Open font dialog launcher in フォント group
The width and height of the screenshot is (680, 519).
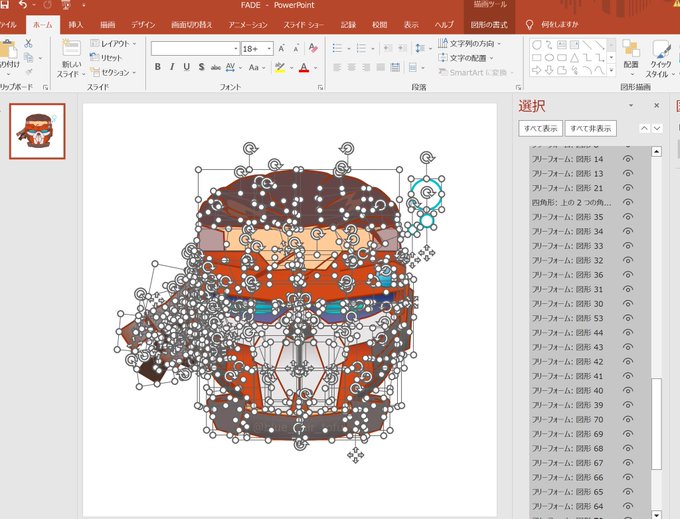coord(320,88)
